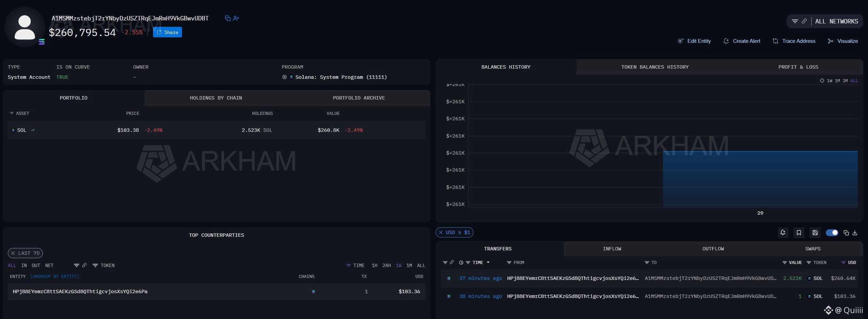Open the 37 minutes ago transaction link

(480, 278)
